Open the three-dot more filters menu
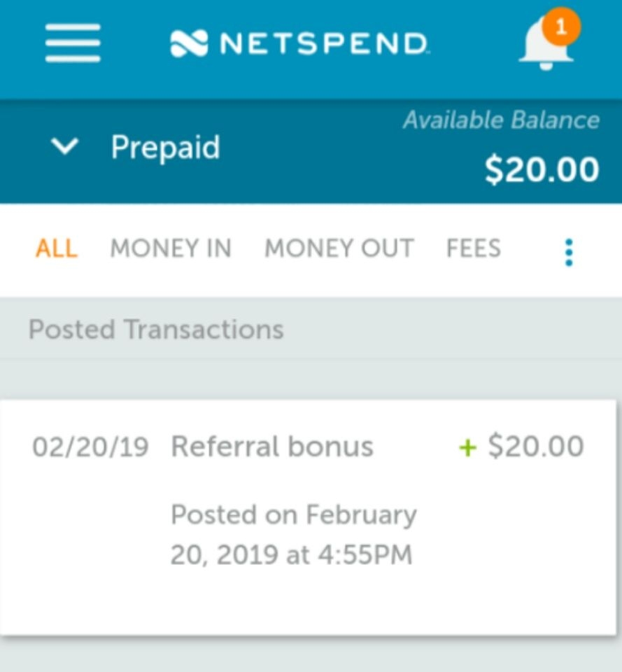This screenshot has width=622, height=672. click(569, 253)
